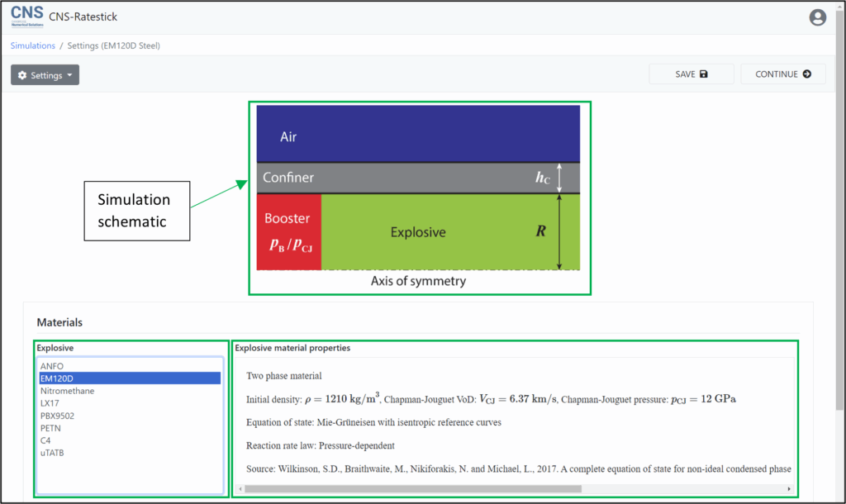Choose C4 as the explosive material
The width and height of the screenshot is (846, 504).
(x=45, y=440)
